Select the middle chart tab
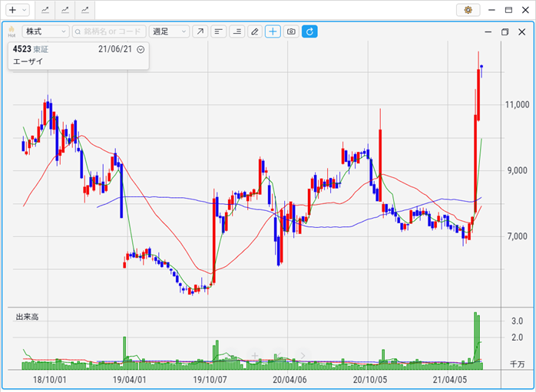The width and height of the screenshot is (536, 392). [x=65, y=10]
